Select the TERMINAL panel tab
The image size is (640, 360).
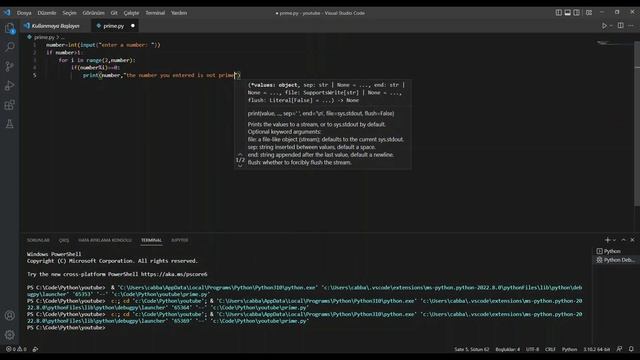pos(151,240)
